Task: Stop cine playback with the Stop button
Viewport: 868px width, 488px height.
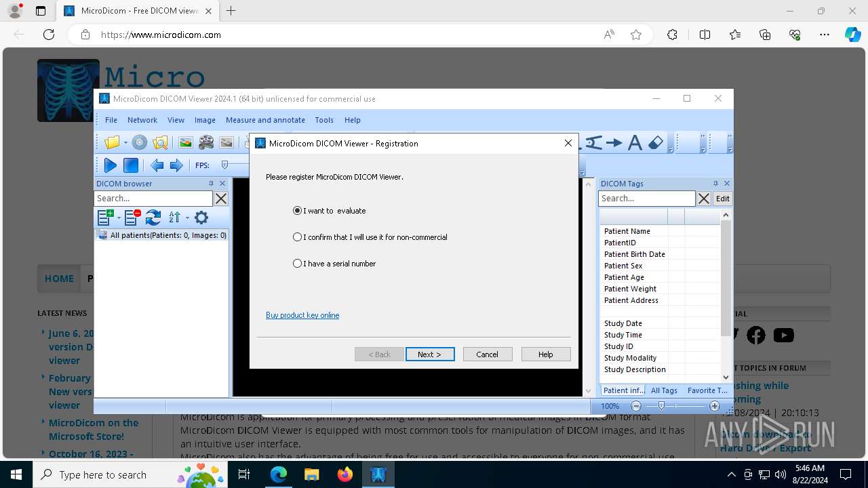Action: [131, 165]
